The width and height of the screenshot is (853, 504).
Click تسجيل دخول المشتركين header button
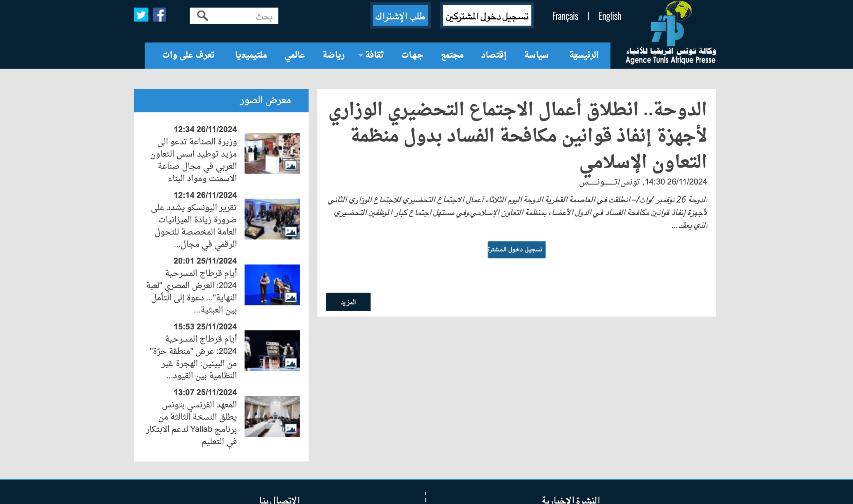coord(487,16)
